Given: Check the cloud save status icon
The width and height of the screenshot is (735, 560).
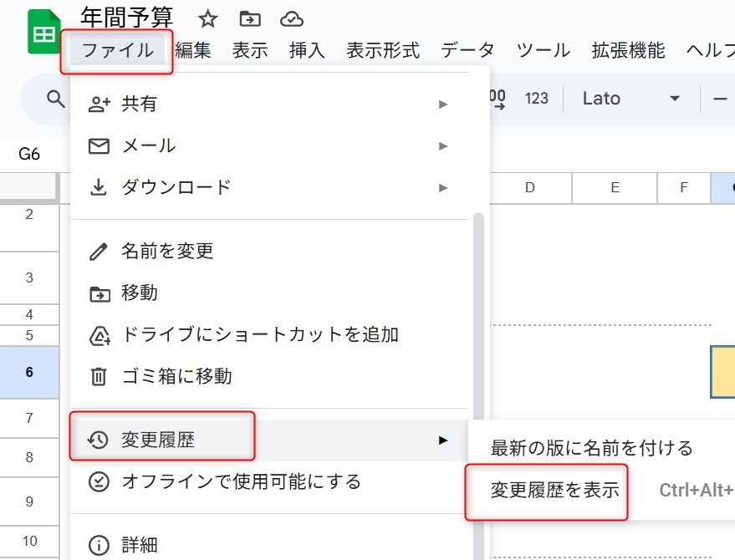Looking at the screenshot, I should pos(292,19).
